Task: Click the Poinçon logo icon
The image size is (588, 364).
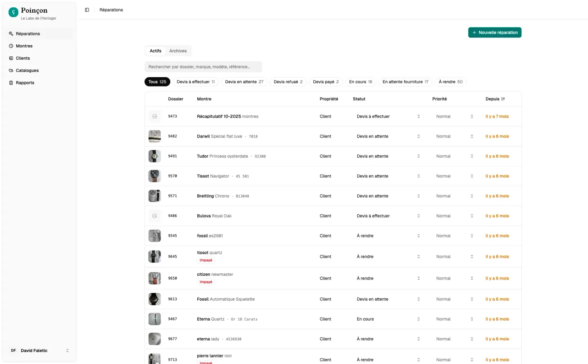Action: [x=13, y=13]
